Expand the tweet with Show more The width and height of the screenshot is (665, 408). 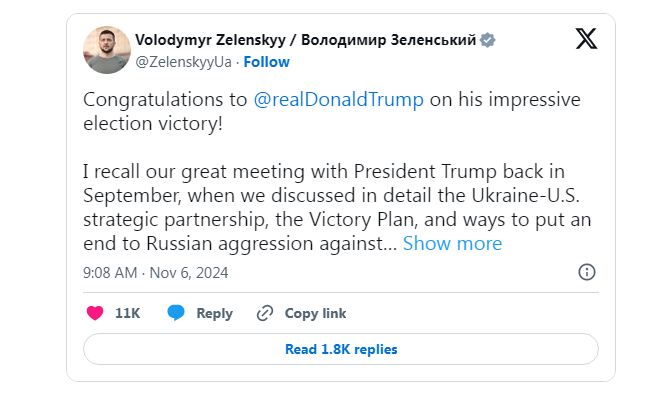click(452, 243)
